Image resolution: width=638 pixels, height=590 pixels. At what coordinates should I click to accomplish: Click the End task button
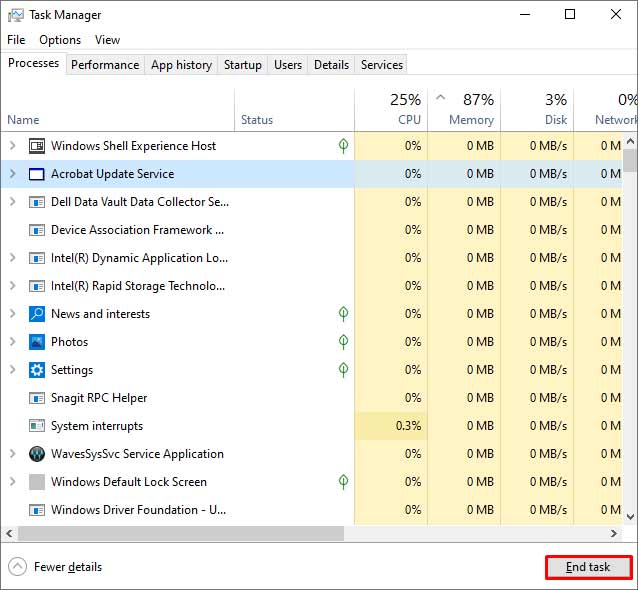(588, 567)
